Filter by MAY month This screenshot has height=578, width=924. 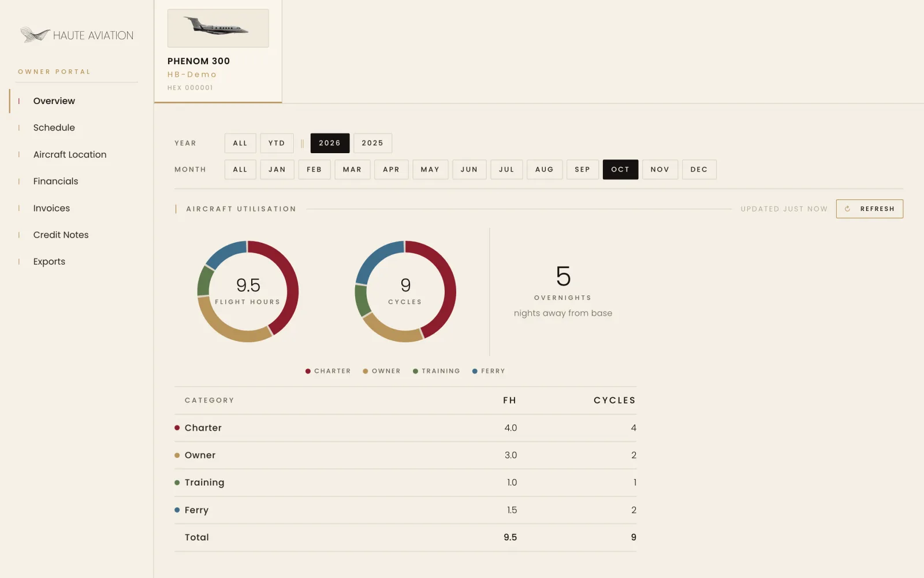(430, 169)
